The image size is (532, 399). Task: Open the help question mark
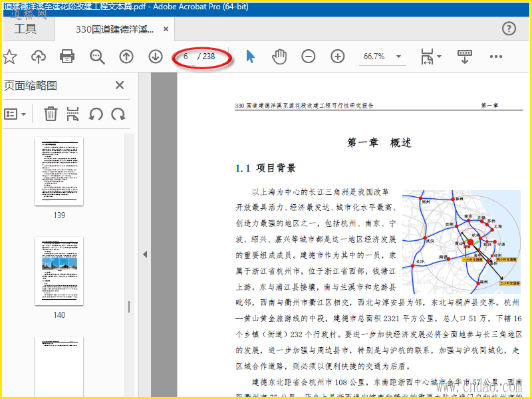[x=509, y=29]
